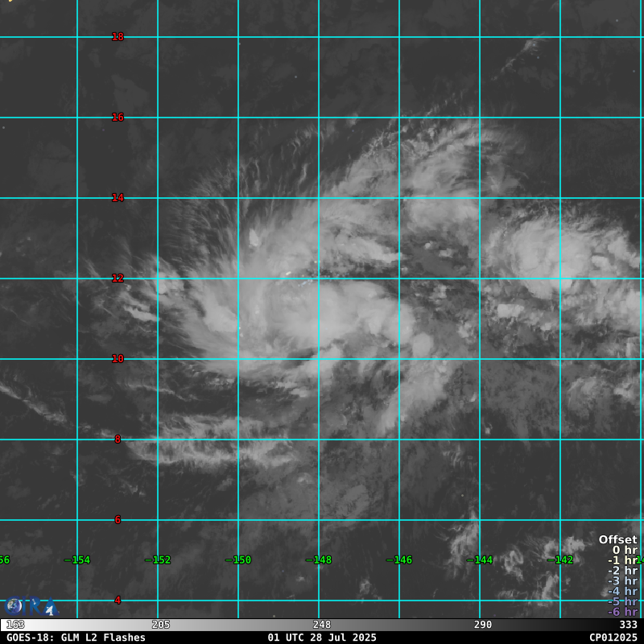Select the '-6 hr' offset legend entry
Viewport: 644px width, 644px height.
coord(622,612)
